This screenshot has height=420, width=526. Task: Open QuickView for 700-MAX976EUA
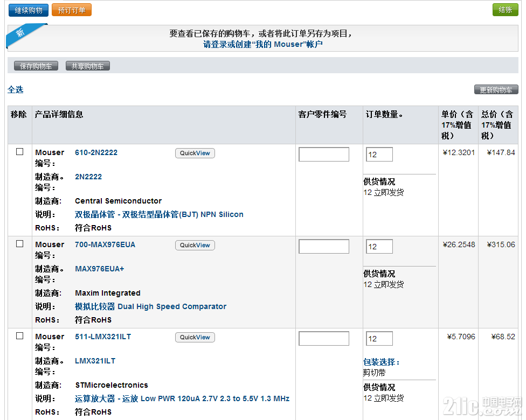pyautogui.click(x=195, y=245)
